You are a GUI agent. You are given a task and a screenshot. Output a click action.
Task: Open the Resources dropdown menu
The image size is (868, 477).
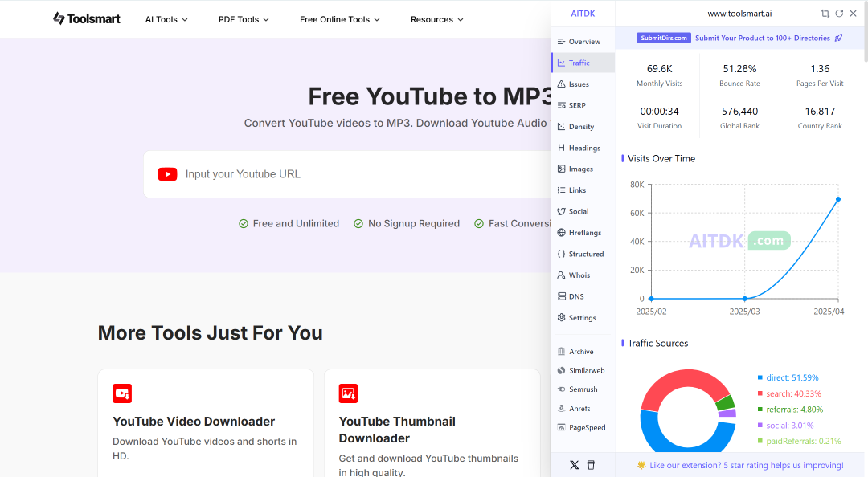point(436,19)
